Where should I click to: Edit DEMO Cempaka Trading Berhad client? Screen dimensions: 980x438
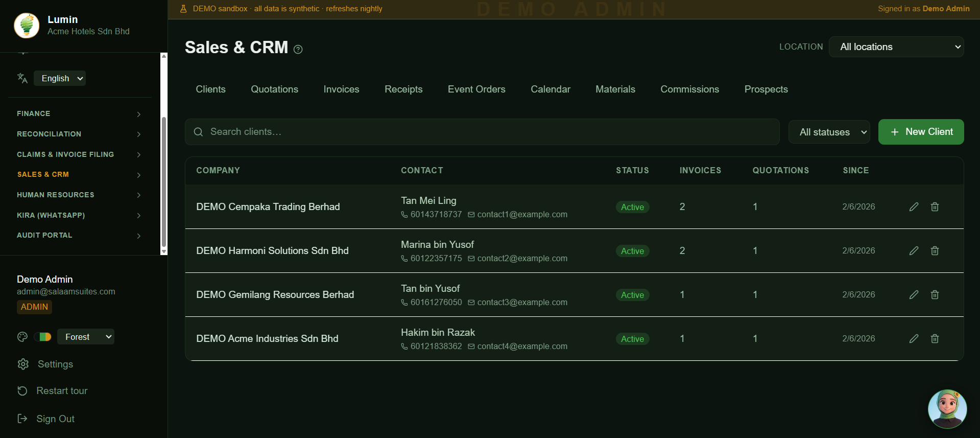click(914, 206)
